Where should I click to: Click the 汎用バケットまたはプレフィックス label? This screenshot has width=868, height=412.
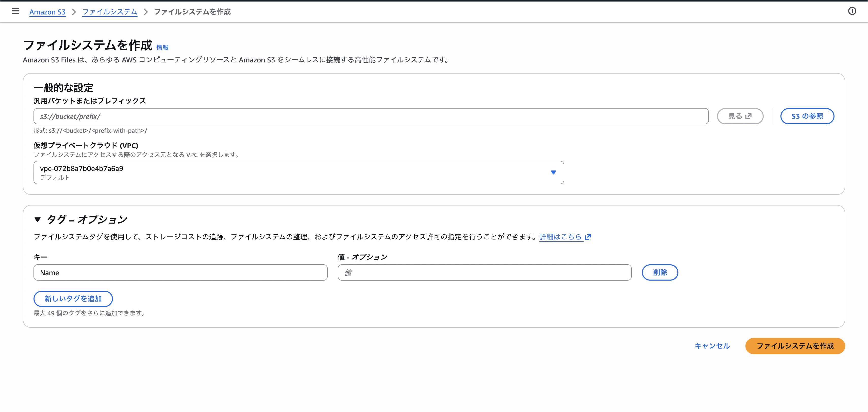(x=90, y=101)
